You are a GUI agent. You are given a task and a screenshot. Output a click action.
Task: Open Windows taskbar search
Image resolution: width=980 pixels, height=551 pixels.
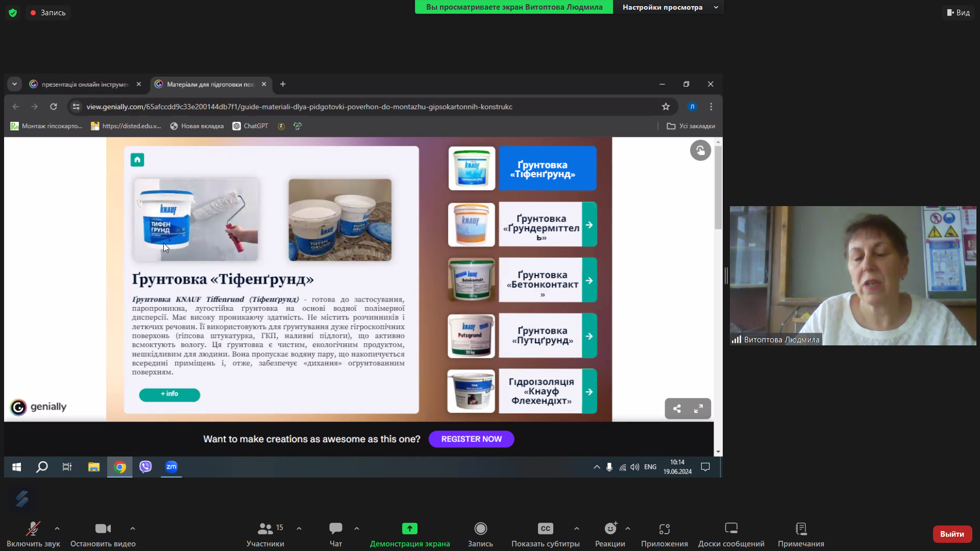tap(42, 467)
